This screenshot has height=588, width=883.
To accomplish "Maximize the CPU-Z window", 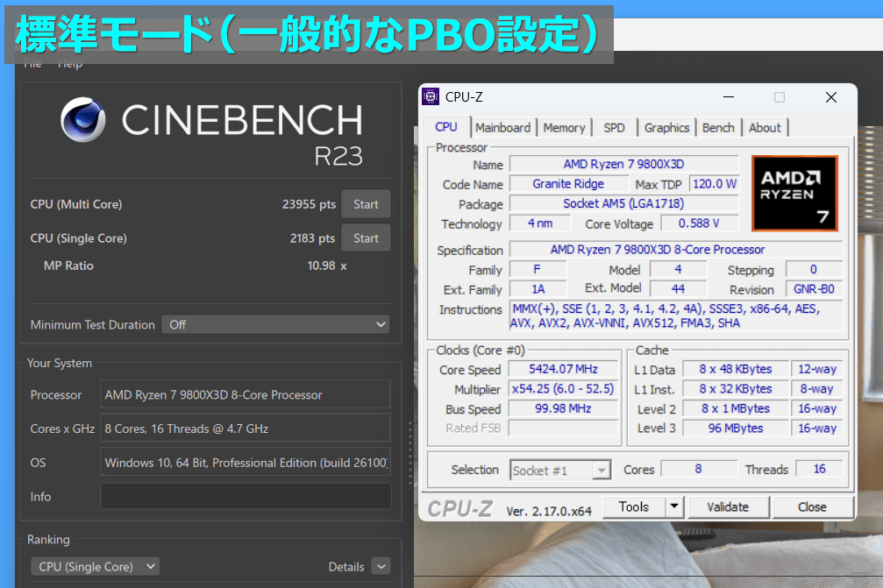I will click(779, 97).
